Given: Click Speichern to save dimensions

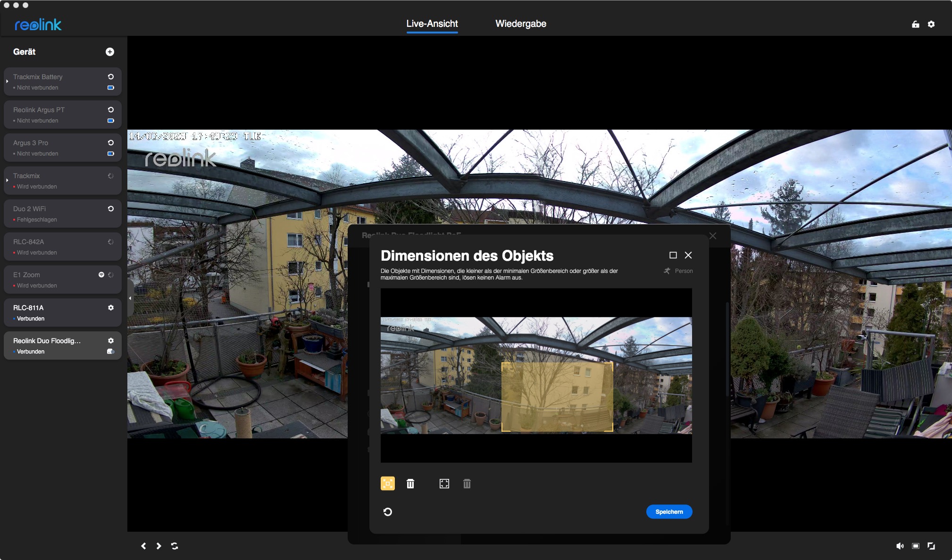Looking at the screenshot, I should pos(668,511).
